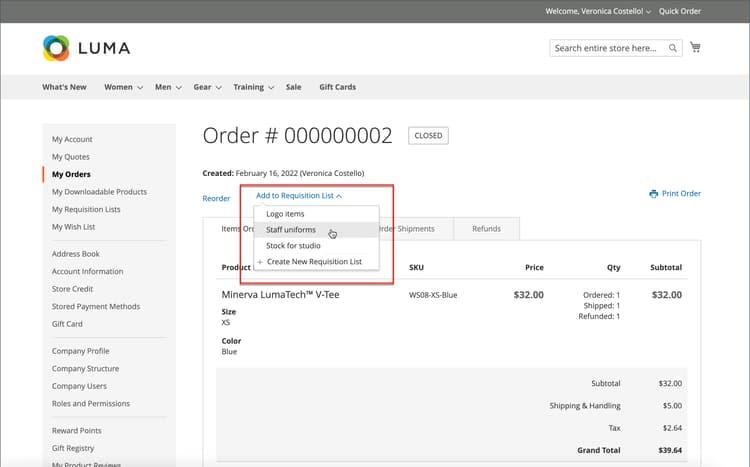Viewport: 750px width, 467px height.
Task: Click the Price column header
Action: (x=534, y=267)
